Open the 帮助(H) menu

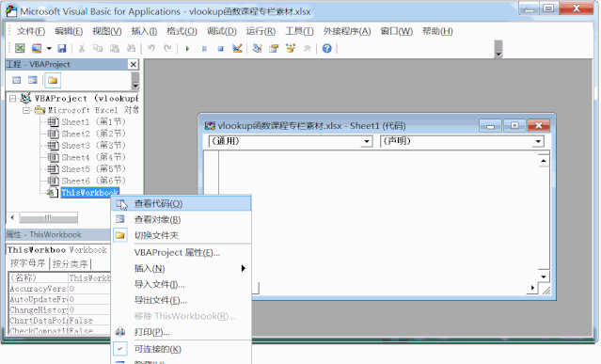(437, 31)
